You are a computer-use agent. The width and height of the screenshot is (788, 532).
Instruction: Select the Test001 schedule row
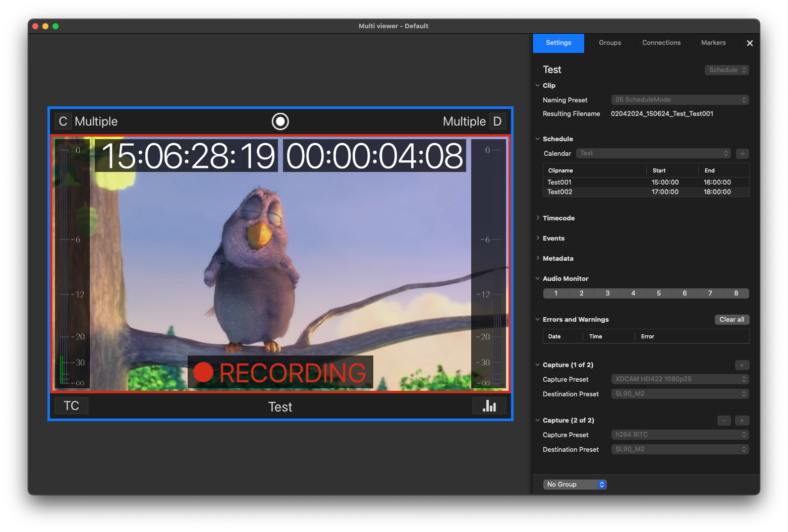point(646,182)
